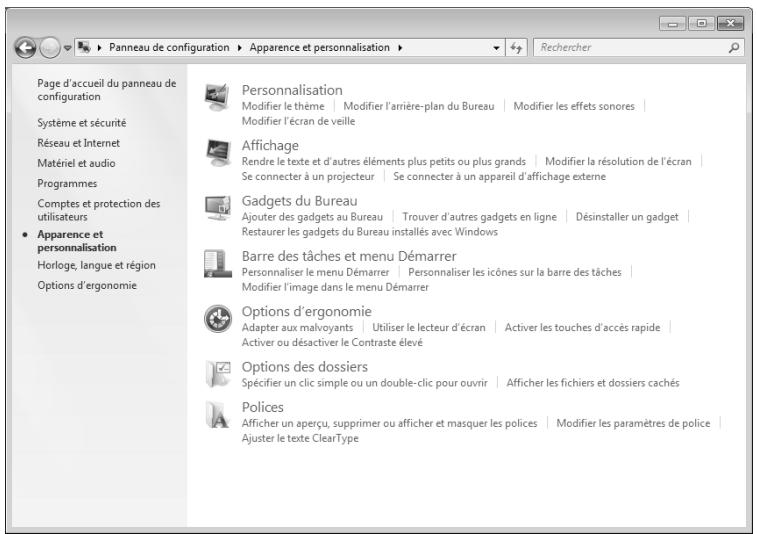Click the Affichage display icon
This screenshot has height=534, width=757.
pyautogui.click(x=217, y=152)
